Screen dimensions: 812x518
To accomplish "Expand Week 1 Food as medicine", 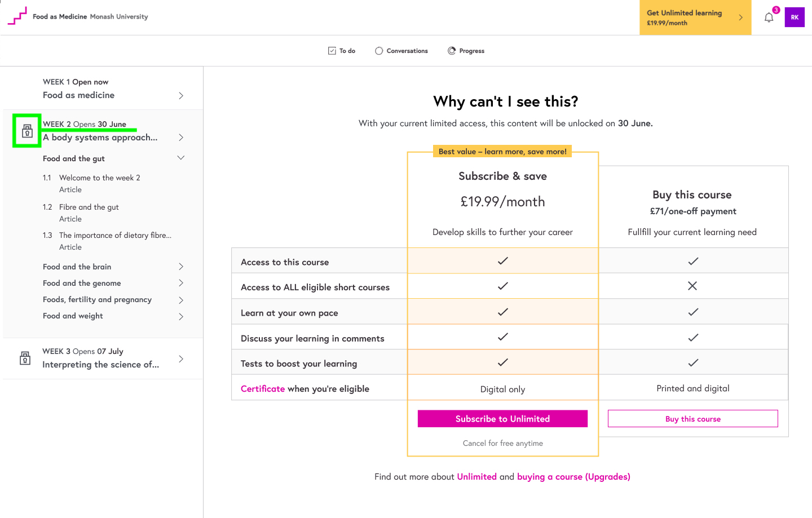I will click(181, 96).
